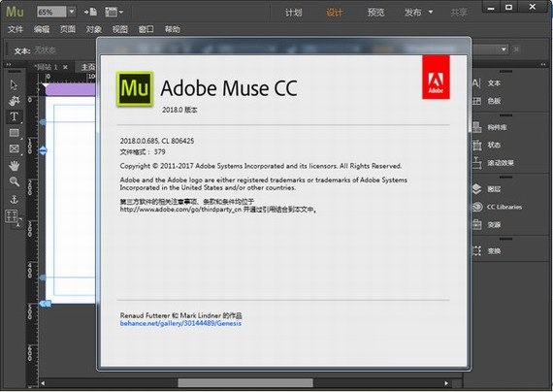
Task: Select the Rectangle Frame tool
Action: [x=14, y=148]
